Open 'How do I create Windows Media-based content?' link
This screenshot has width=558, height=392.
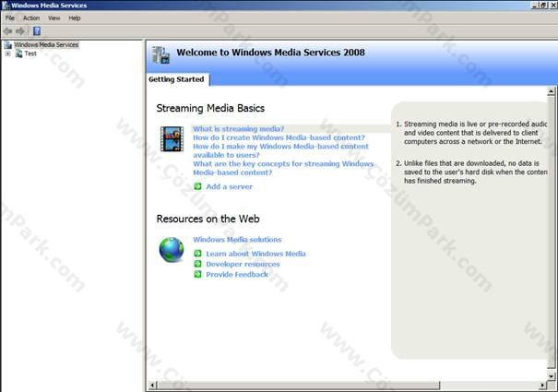point(279,137)
